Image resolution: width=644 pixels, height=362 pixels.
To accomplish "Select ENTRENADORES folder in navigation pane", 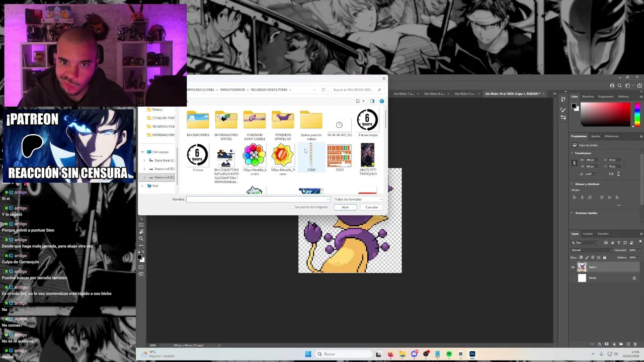I will 160,135.
